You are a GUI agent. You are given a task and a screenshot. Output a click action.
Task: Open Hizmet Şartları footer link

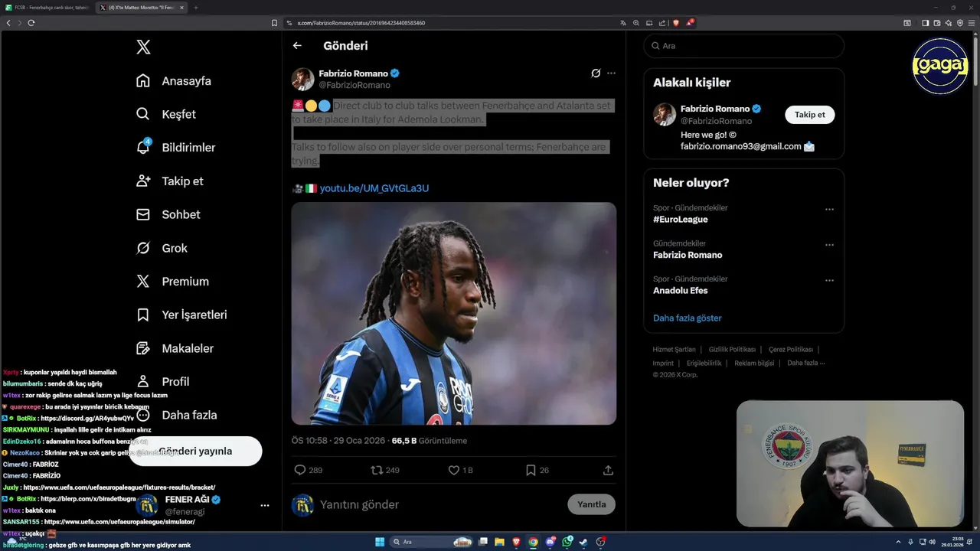675,349
